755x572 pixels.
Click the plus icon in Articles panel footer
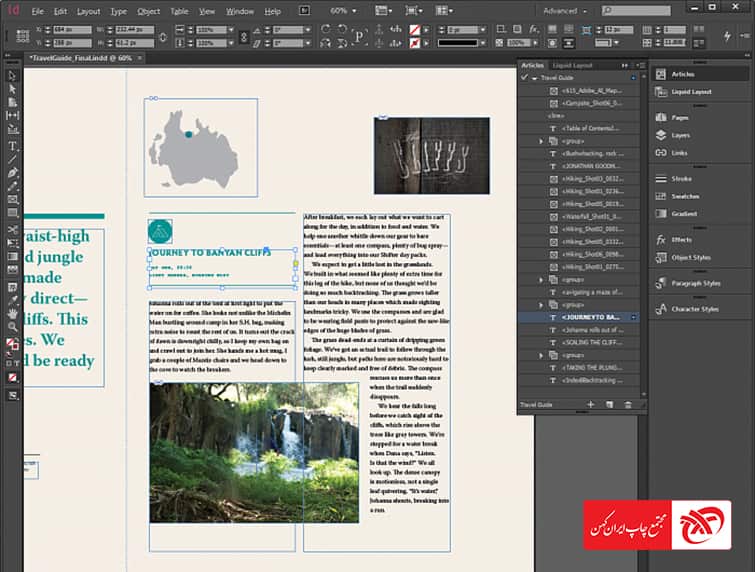tap(591, 404)
